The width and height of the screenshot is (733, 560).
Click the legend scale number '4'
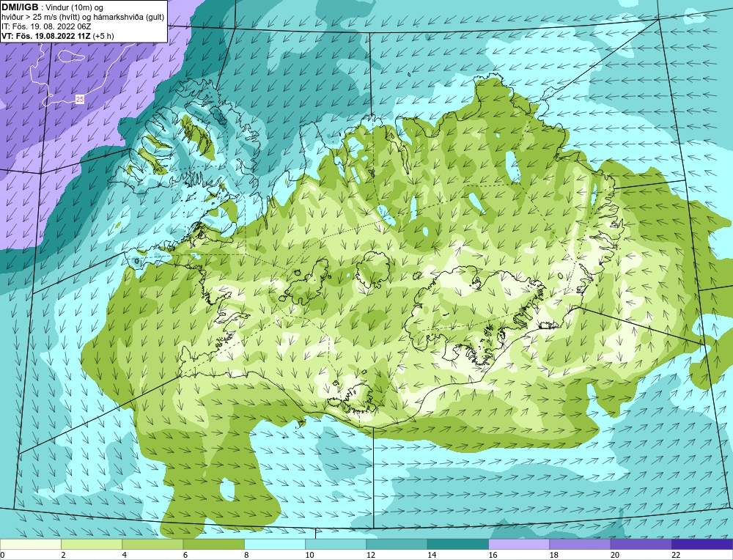tap(125, 555)
